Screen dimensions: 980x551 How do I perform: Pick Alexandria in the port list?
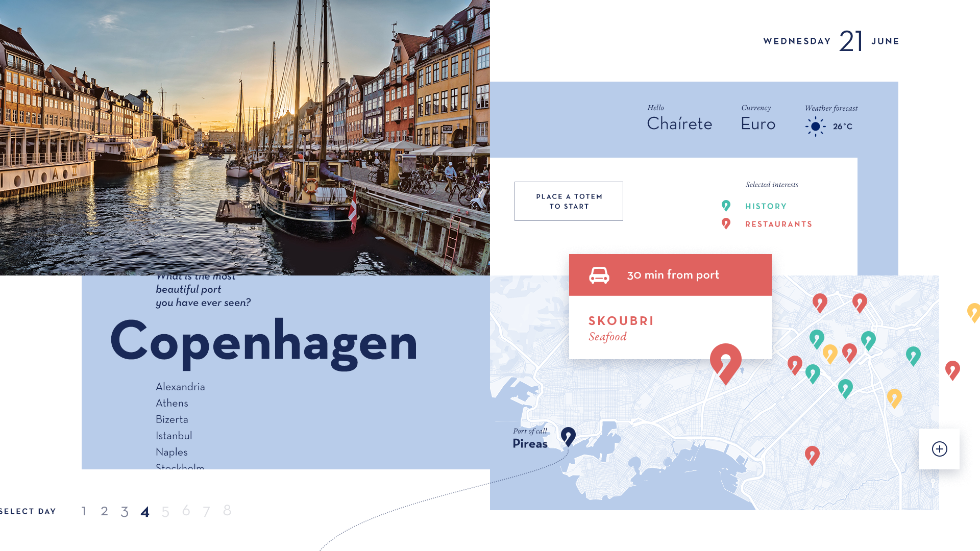180,387
